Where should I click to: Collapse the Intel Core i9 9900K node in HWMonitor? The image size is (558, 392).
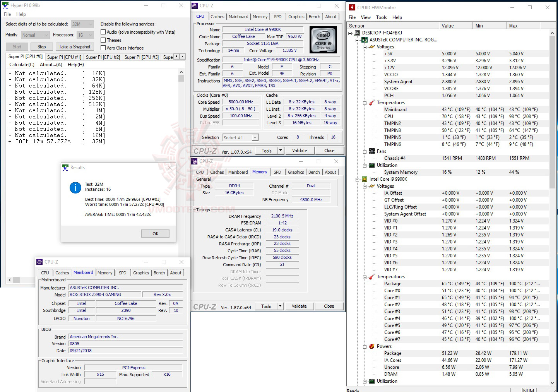tap(358, 179)
